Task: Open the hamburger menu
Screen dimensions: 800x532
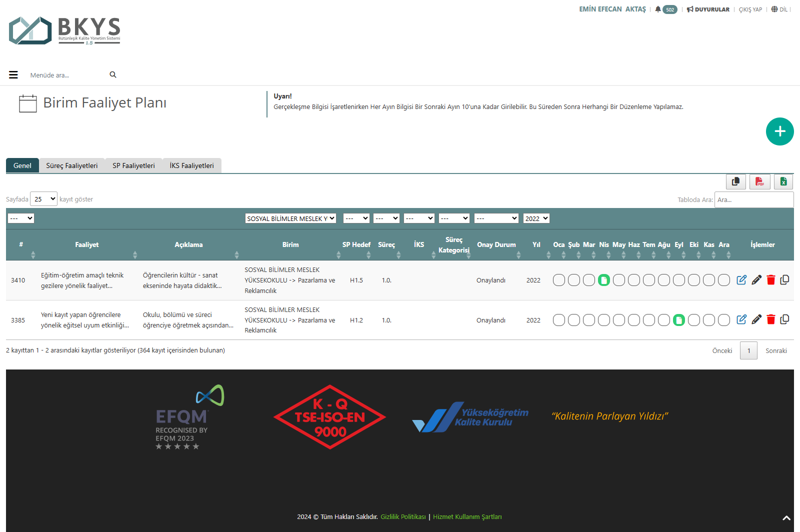Action: tap(13, 75)
